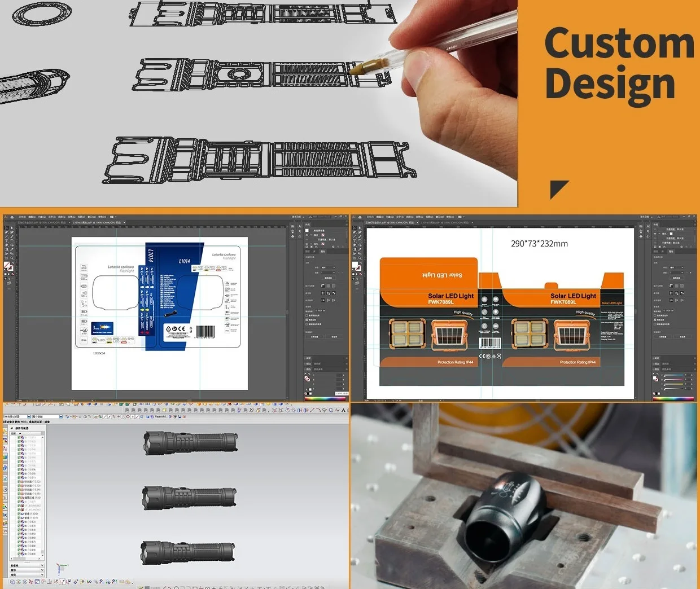This screenshot has height=589, width=700.
Task: Untick the checked box in left Illustrator properties panel
Action: (307, 320)
